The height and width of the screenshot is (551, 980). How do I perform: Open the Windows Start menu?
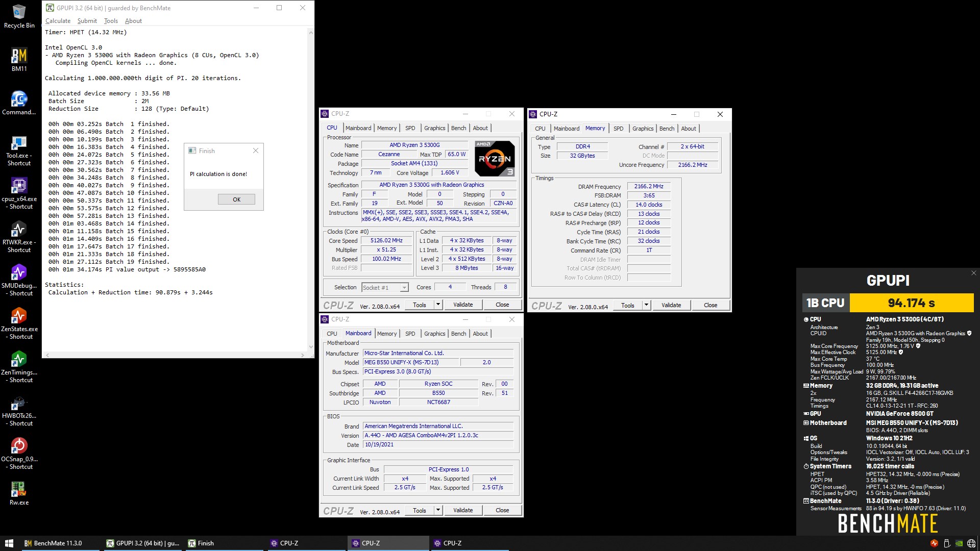click(9, 543)
